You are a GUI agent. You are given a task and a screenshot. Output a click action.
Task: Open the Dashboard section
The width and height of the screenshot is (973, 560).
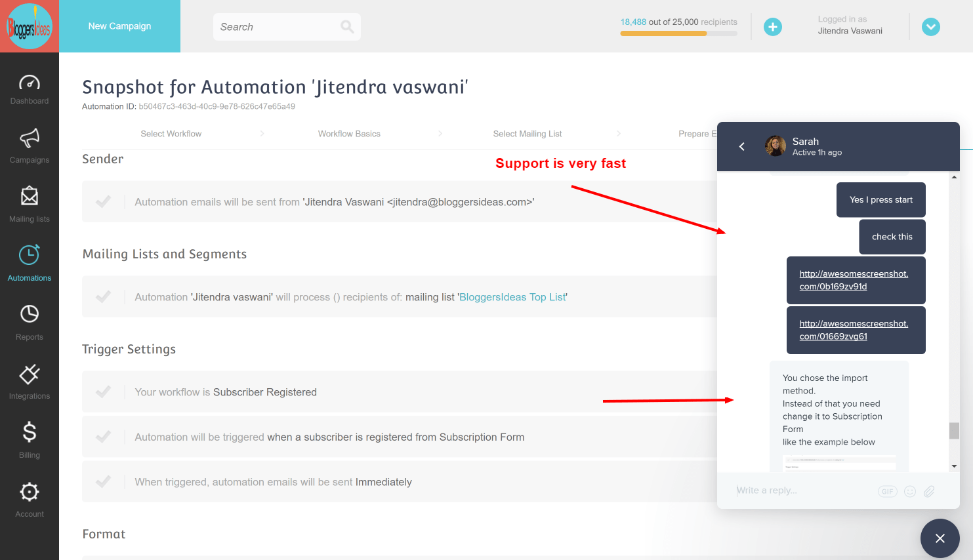[30, 90]
